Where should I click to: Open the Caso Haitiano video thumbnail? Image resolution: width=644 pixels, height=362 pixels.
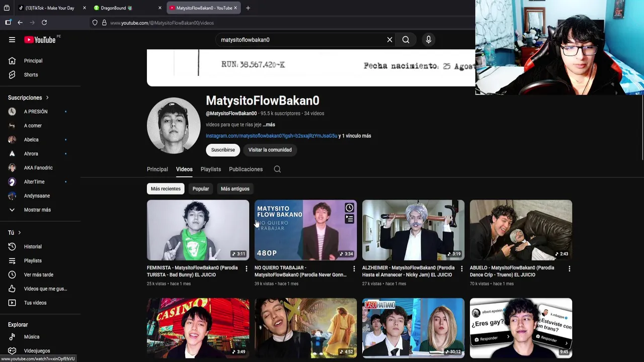click(413, 328)
